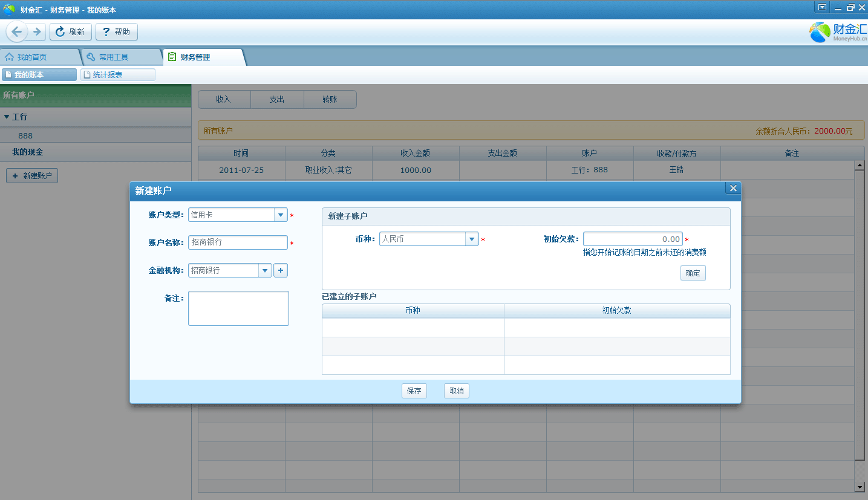This screenshot has width=868, height=500.
Task: Click the 备注 text area
Action: pos(238,308)
